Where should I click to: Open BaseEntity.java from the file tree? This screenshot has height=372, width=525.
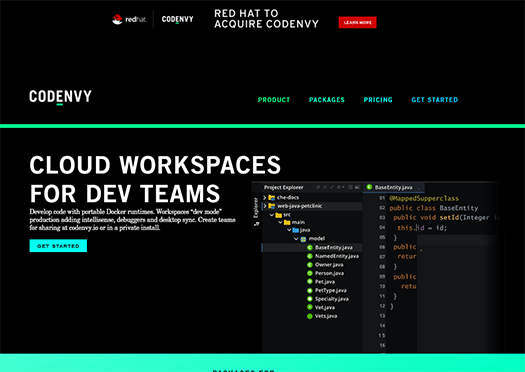pyautogui.click(x=334, y=247)
